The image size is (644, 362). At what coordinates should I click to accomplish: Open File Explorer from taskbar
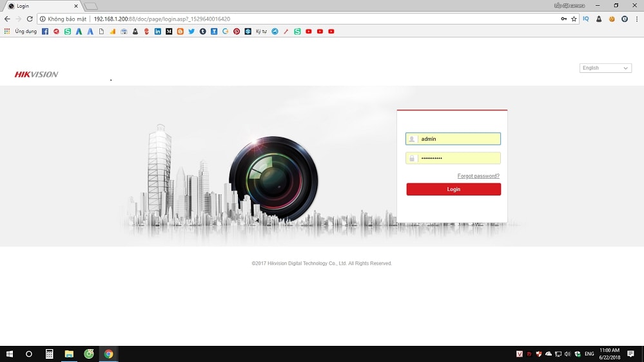click(69, 354)
